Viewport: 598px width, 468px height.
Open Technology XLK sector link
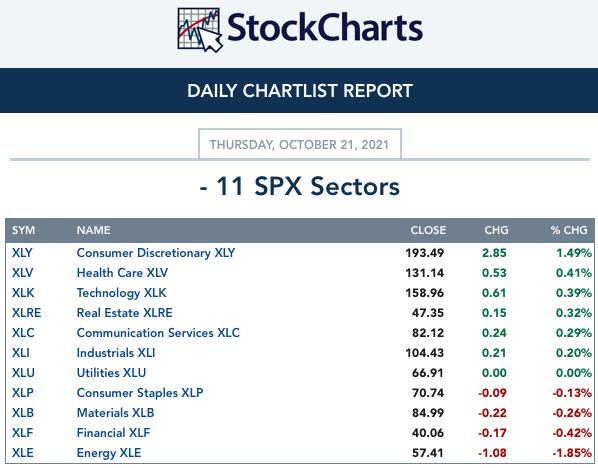[x=121, y=293]
